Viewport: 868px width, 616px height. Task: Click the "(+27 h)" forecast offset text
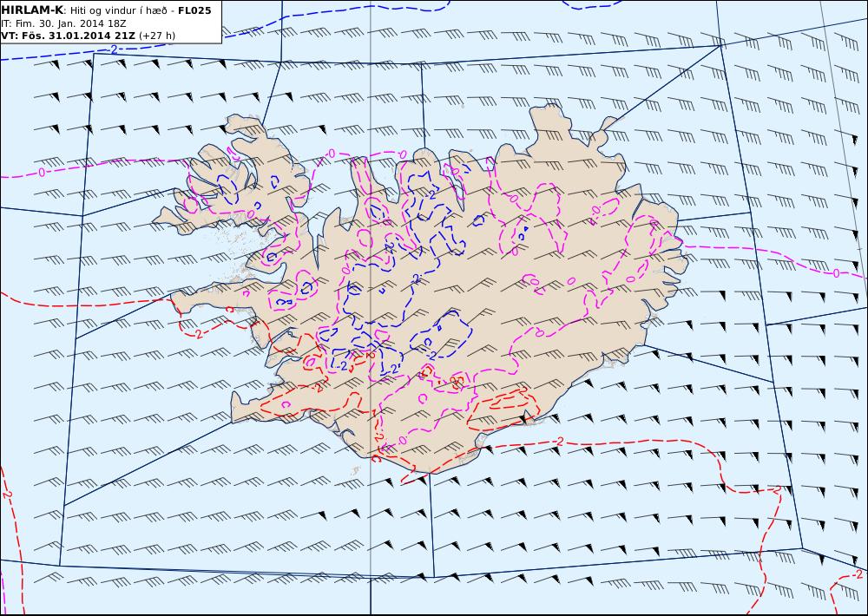tap(156, 36)
